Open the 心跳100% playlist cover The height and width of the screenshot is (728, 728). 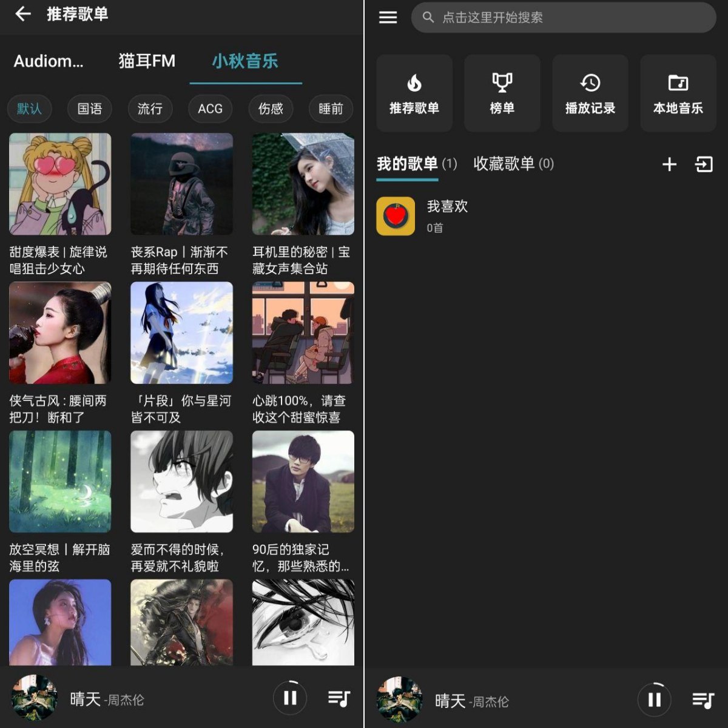(x=302, y=332)
